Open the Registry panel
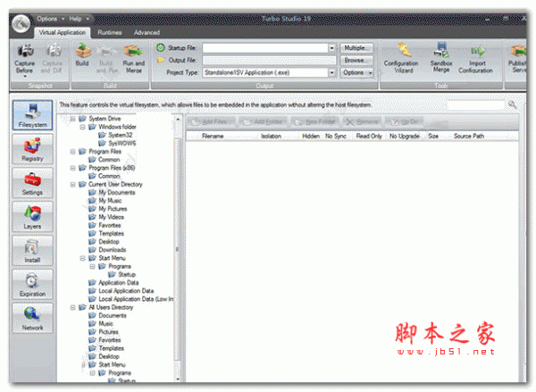This screenshot has height=392, width=536. [33, 149]
